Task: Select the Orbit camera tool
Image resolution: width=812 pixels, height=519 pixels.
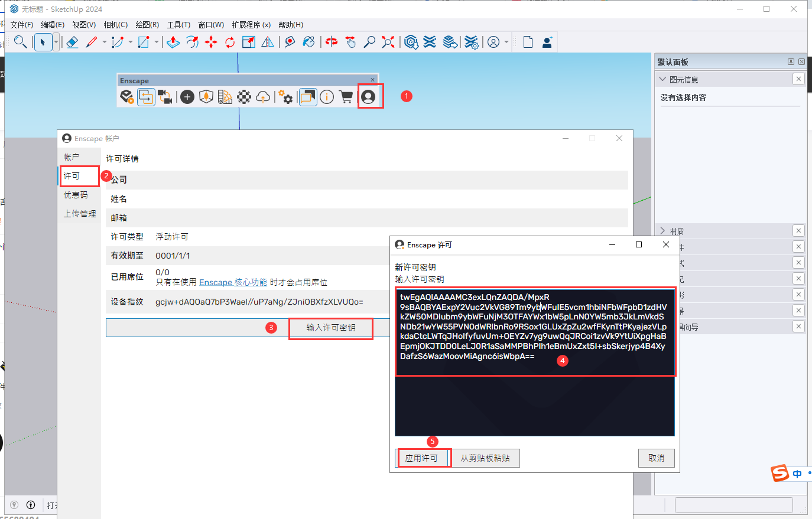Action: coord(332,42)
